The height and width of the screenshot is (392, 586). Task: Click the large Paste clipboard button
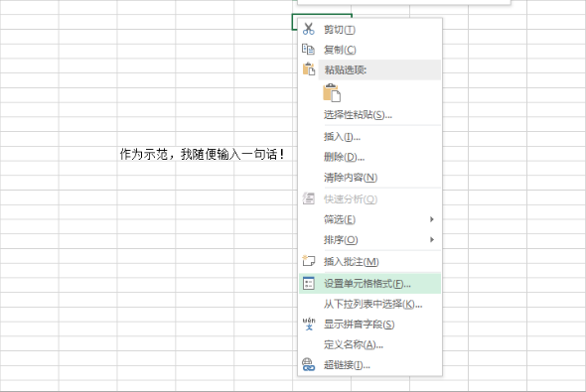332,93
